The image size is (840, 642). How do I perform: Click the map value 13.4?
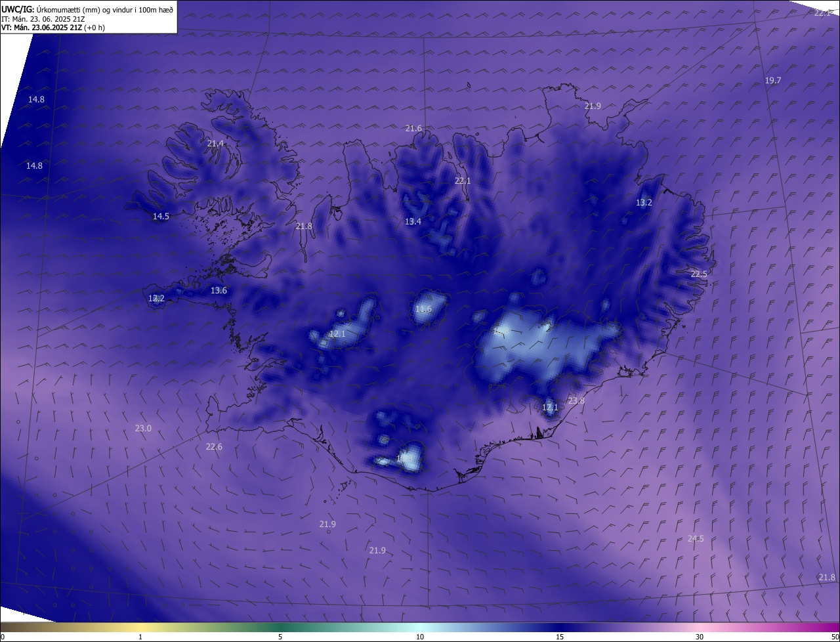click(x=413, y=221)
